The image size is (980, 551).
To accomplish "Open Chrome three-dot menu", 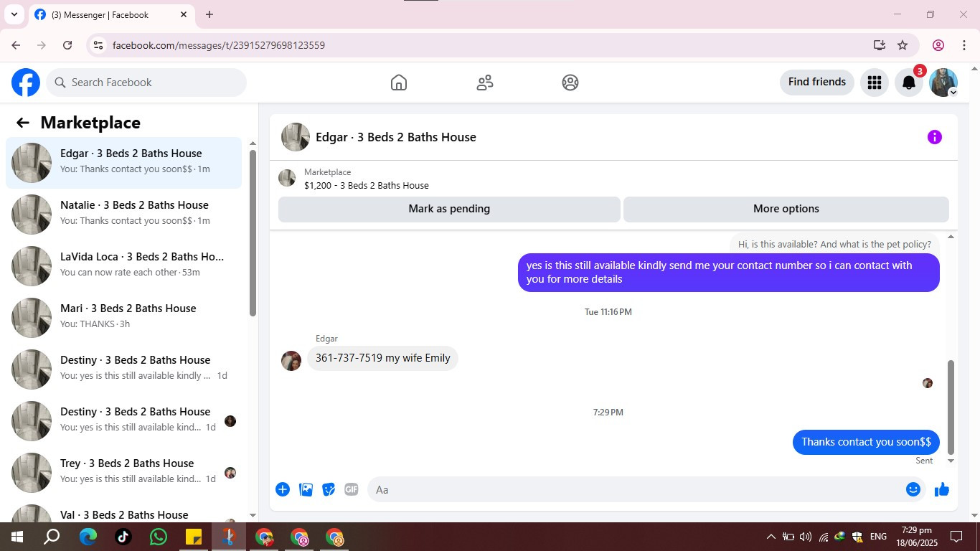I will click(964, 45).
